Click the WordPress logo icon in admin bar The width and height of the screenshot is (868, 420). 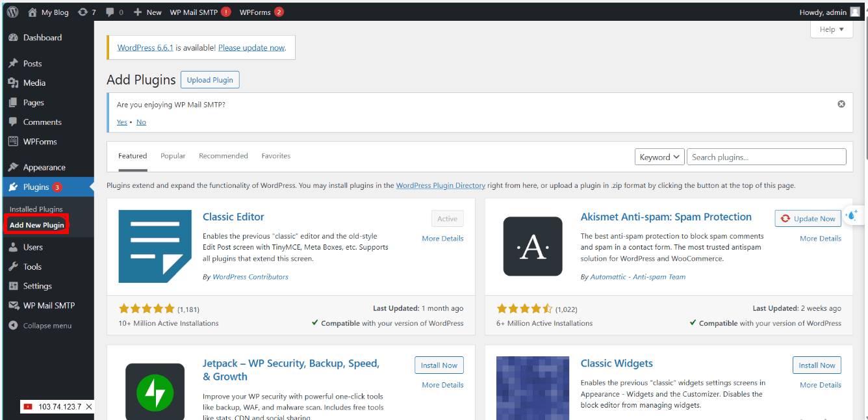pos(12,12)
